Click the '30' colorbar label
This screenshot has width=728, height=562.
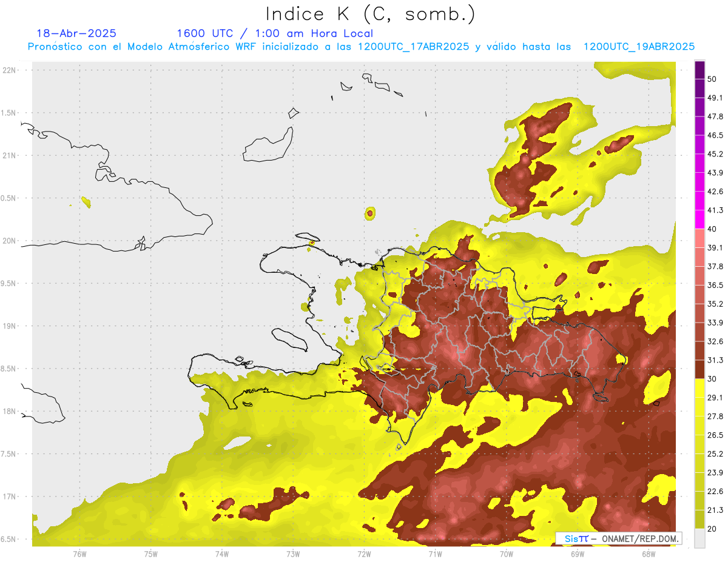(x=712, y=379)
